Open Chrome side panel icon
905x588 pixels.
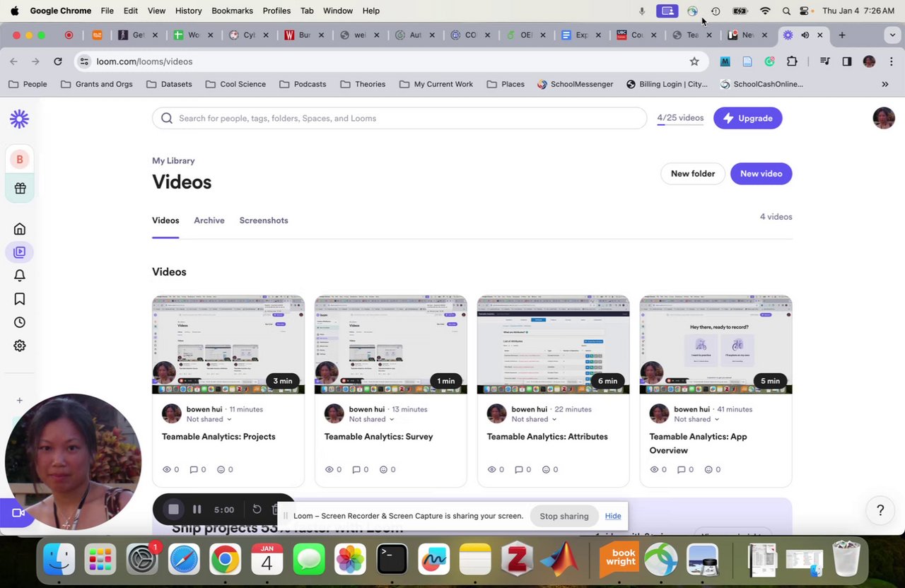[847, 61]
